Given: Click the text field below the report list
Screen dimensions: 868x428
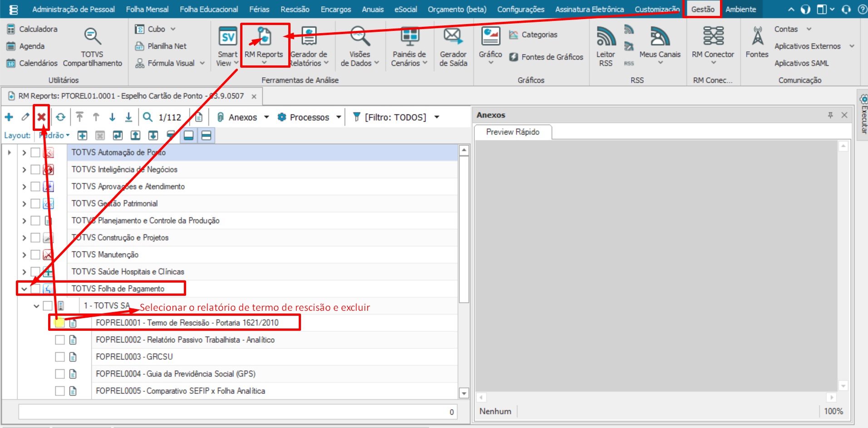Looking at the screenshot, I should pyautogui.click(x=237, y=412).
